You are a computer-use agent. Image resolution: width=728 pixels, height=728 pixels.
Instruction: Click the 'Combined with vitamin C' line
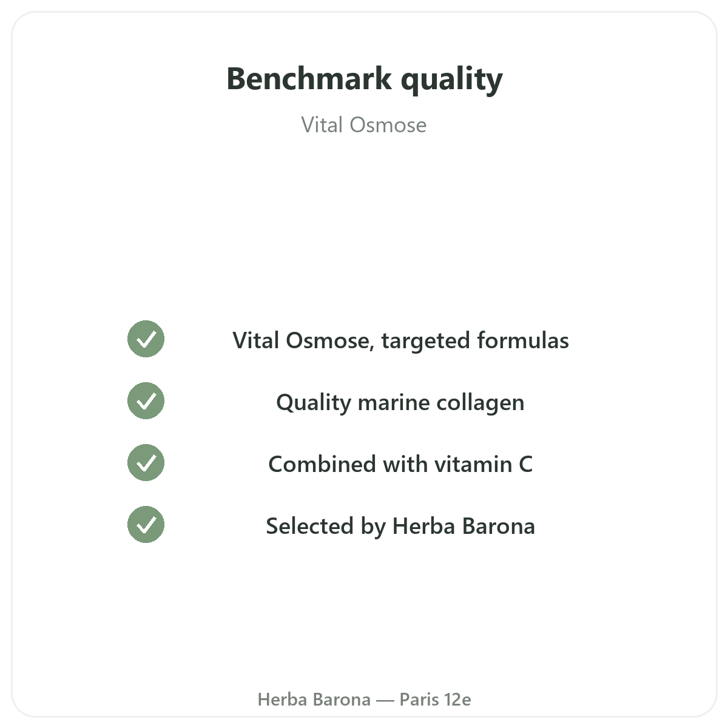point(400,464)
